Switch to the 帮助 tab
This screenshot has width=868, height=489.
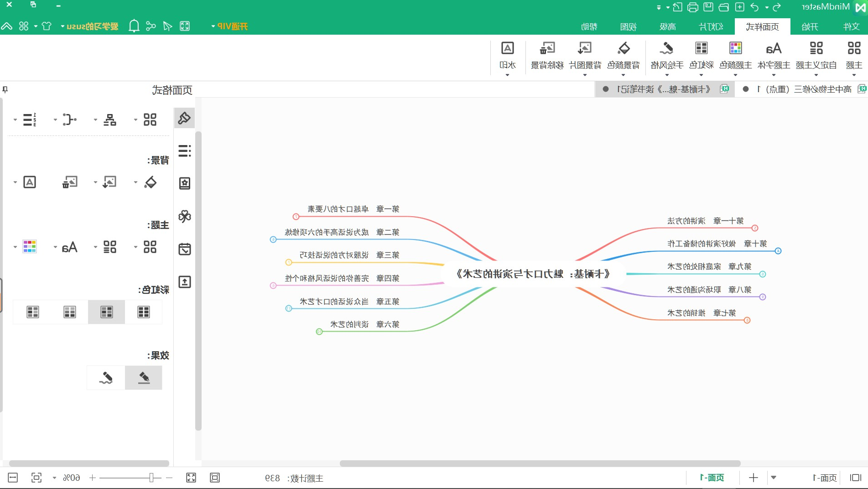click(x=589, y=27)
